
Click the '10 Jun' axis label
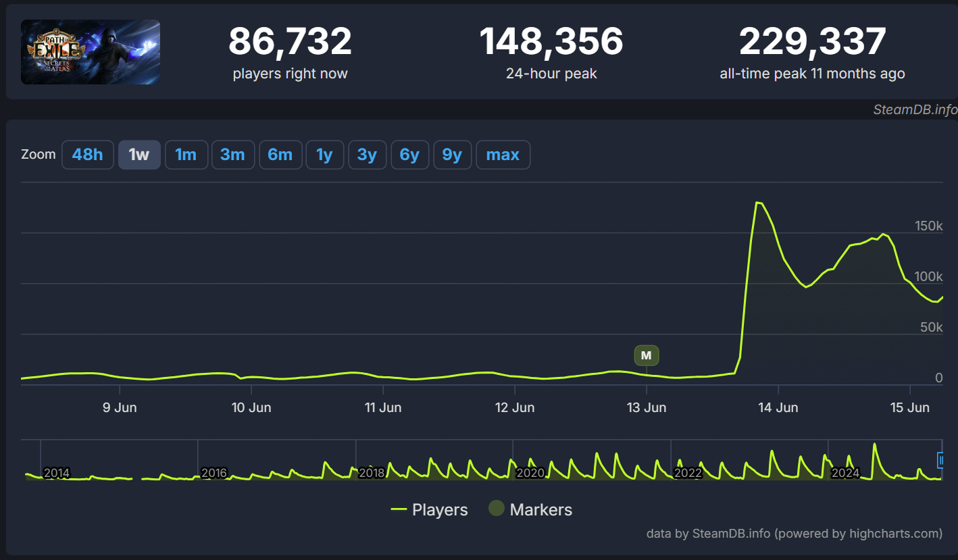(251, 407)
